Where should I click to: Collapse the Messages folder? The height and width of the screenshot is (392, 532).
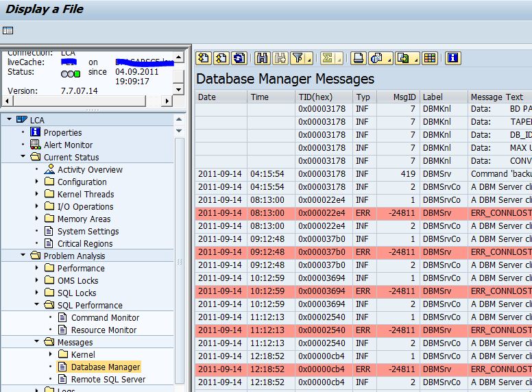[x=36, y=341]
